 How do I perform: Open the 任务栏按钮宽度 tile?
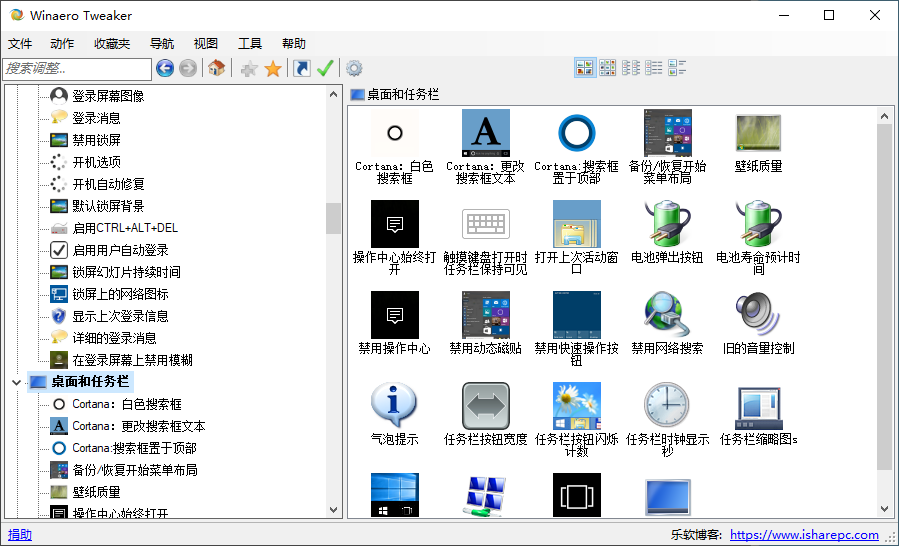(486, 414)
